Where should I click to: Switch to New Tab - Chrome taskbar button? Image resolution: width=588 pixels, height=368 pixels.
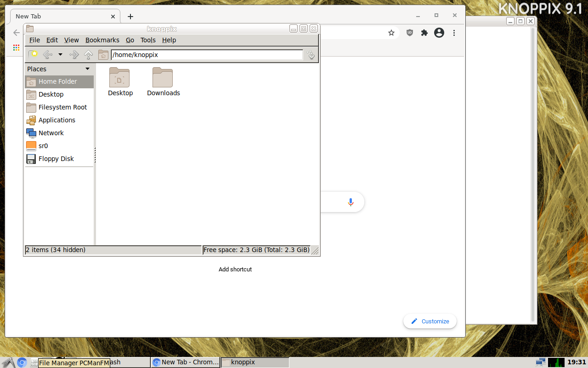pyautogui.click(x=186, y=362)
